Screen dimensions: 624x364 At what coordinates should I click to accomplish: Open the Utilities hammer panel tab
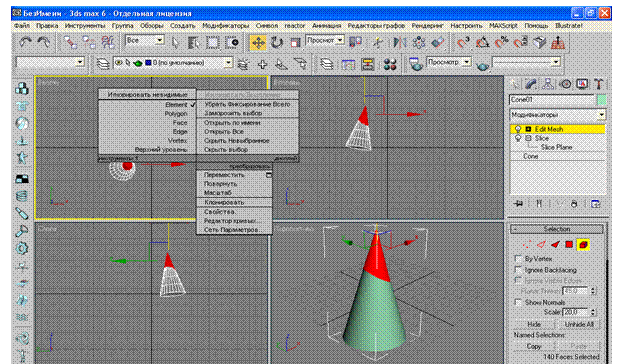599,84
